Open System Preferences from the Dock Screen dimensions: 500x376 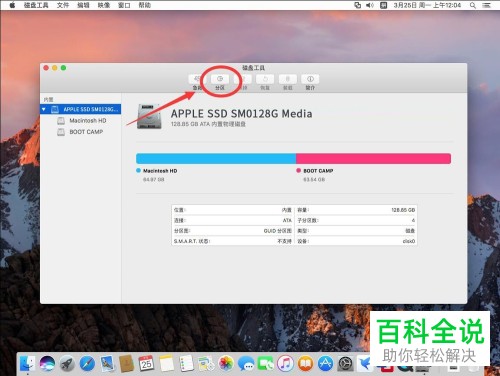click(x=345, y=363)
